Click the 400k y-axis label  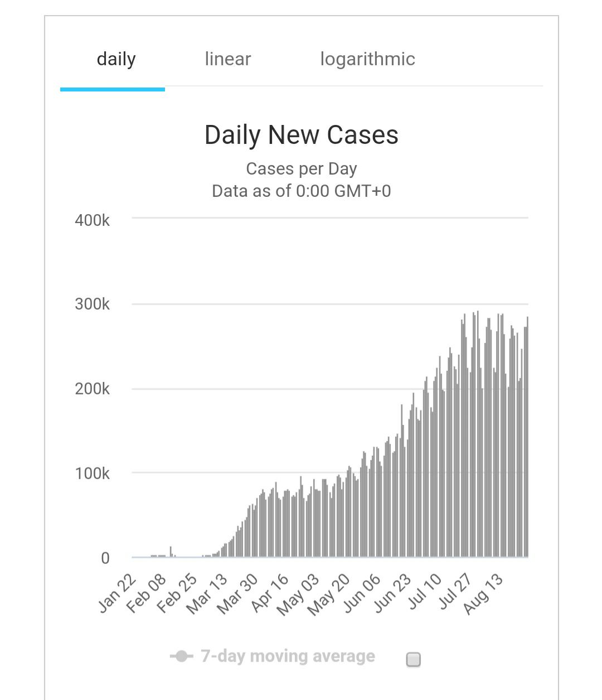(x=92, y=220)
